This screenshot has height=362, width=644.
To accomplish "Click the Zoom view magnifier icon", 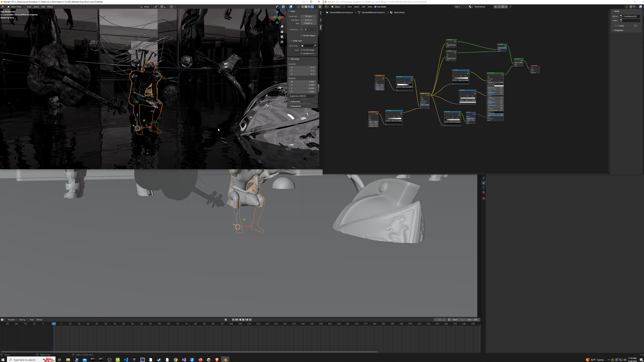I will (282, 27).
